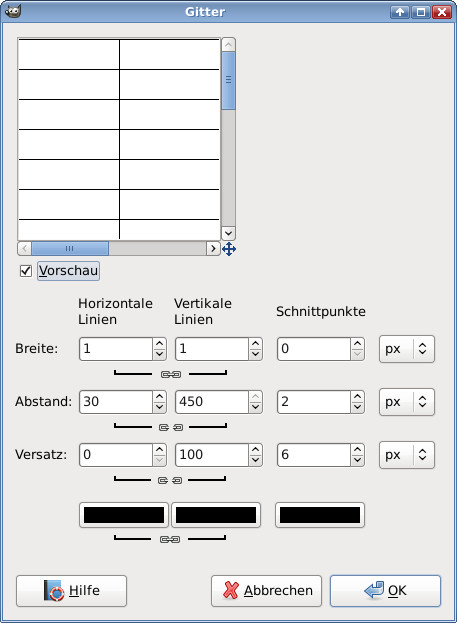
Task: Click the Schnittpunkte Abstand field showing 2
Action: coord(314,402)
